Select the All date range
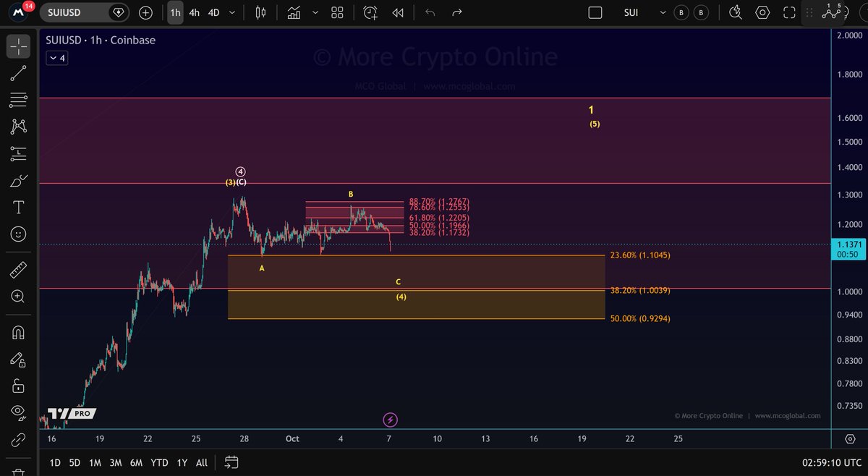Image resolution: width=868 pixels, height=476 pixels. click(x=202, y=462)
